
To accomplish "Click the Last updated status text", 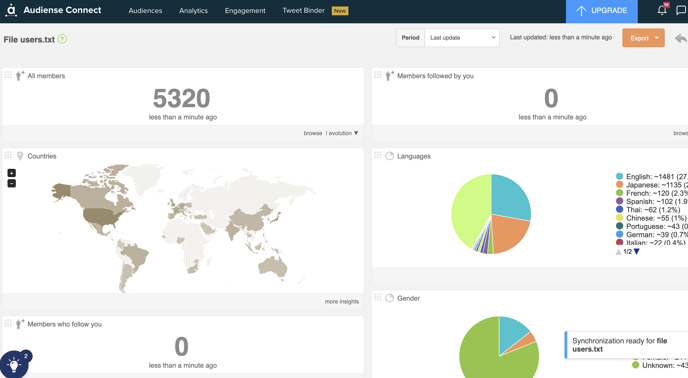I will [560, 37].
